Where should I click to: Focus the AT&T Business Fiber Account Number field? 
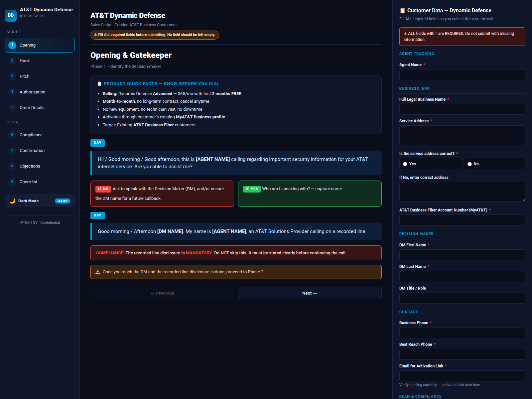[x=462, y=220]
